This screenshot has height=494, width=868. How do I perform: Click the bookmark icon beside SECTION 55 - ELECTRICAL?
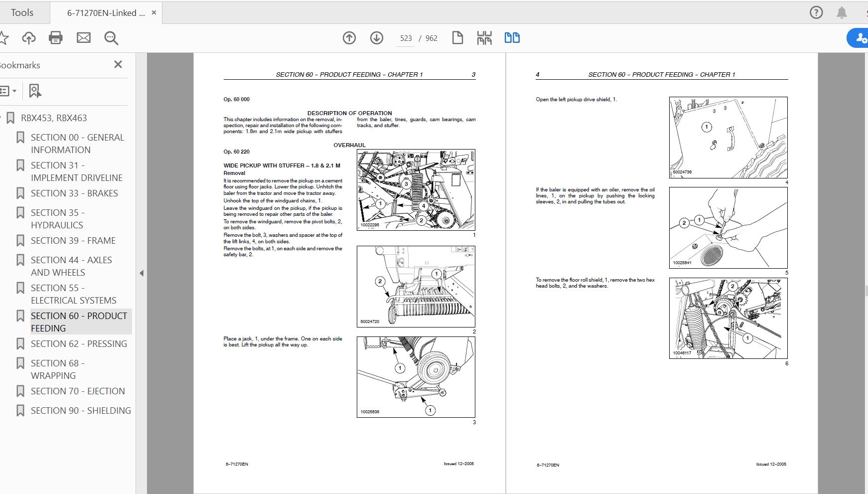tap(20, 288)
